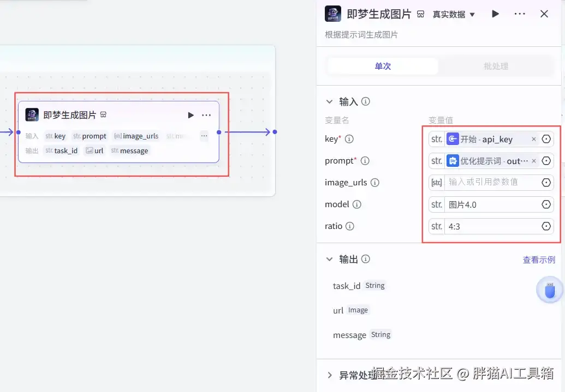The image size is (565, 392).
Task: Click the key tag on node card
Action: click(56, 136)
